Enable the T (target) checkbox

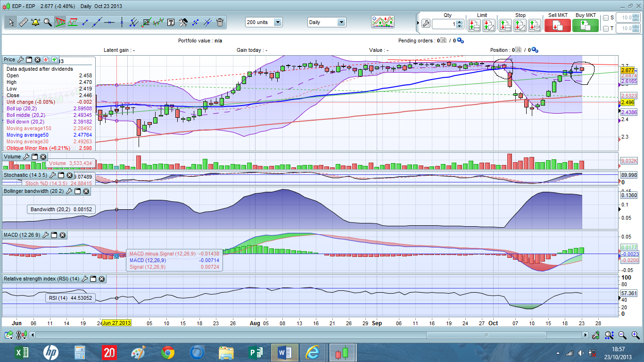pyautogui.click(x=606, y=29)
